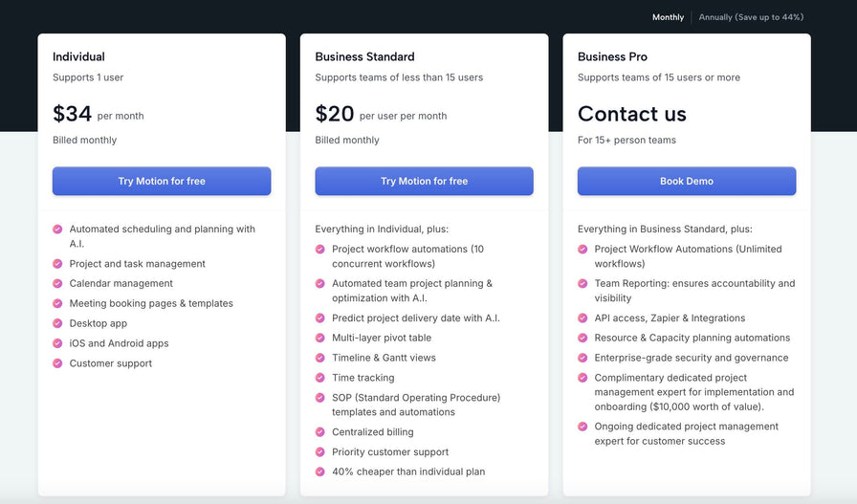
Task: Click the Contact us heading
Action: pos(631,114)
